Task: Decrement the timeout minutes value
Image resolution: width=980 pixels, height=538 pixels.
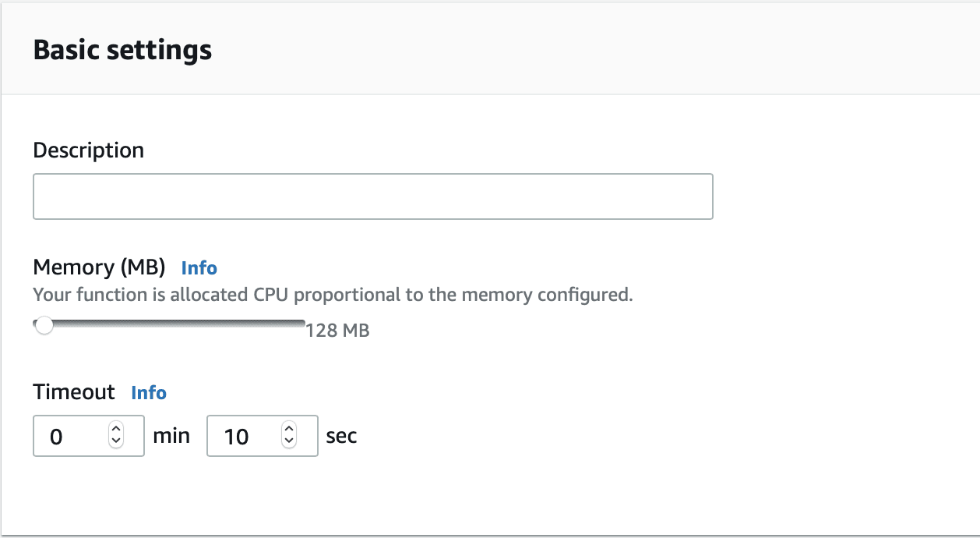Action: coord(115,441)
